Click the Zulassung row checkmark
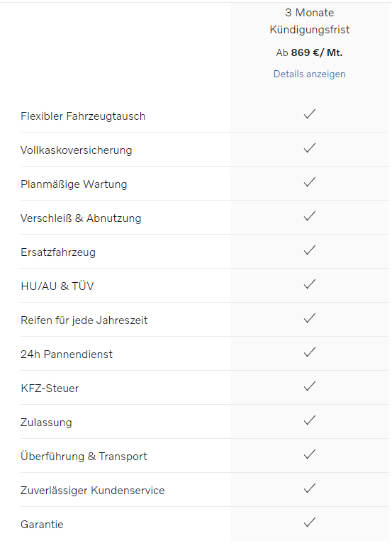This screenshot has width=392, height=548. click(310, 420)
